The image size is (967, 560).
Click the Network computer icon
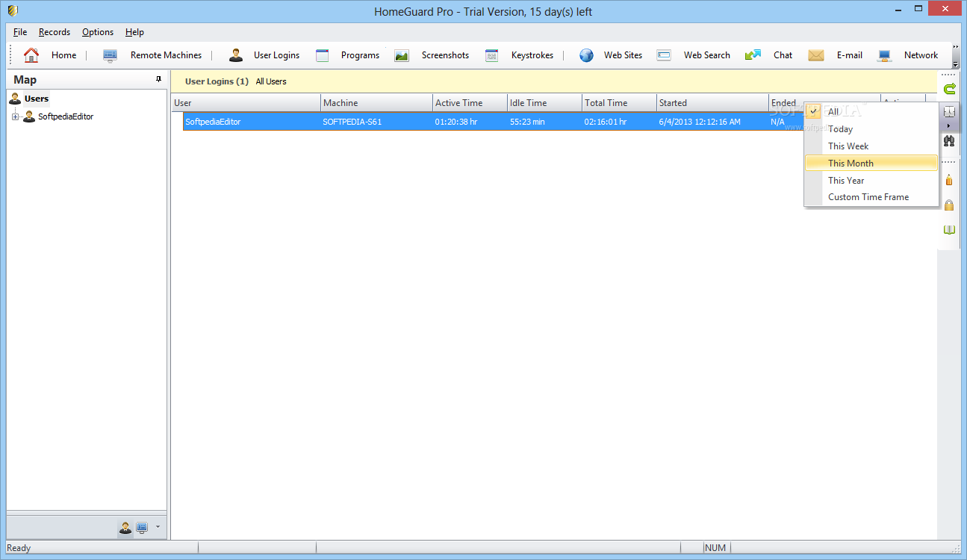point(885,55)
